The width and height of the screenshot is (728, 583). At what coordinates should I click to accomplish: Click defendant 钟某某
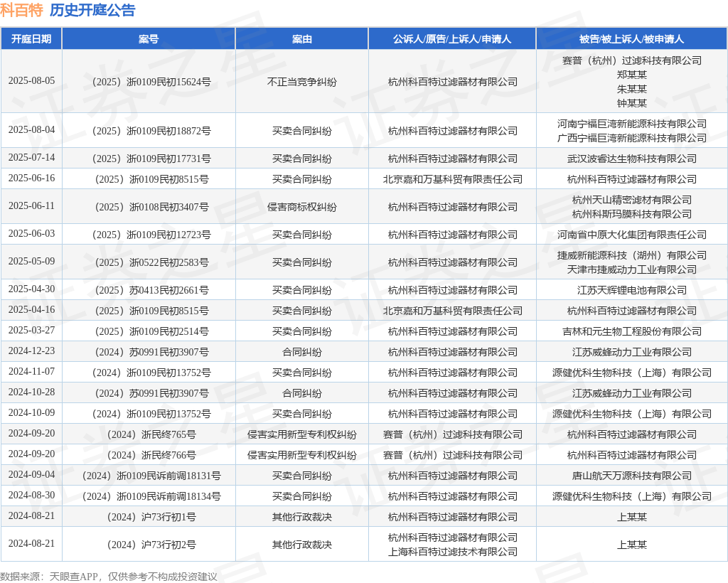632,103
